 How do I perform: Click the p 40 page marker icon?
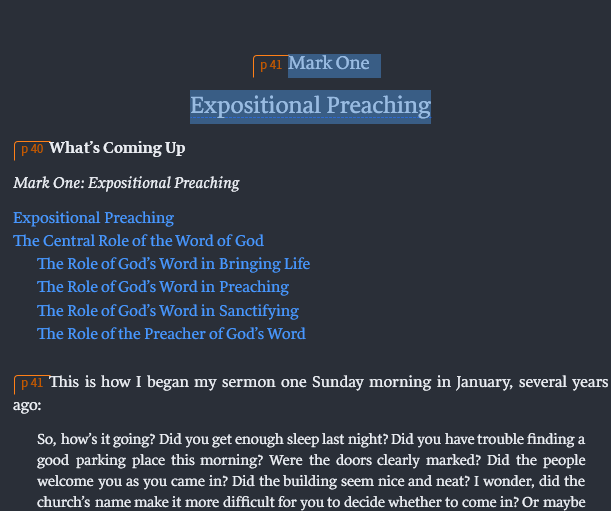coord(31,149)
